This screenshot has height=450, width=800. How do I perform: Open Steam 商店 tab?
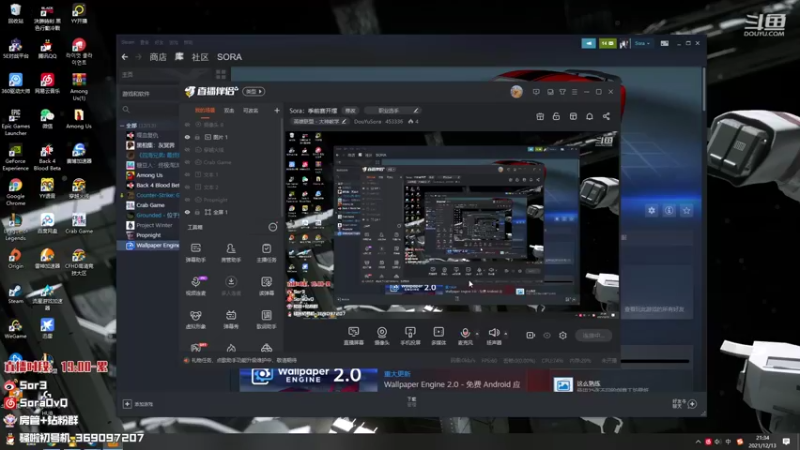[158, 57]
